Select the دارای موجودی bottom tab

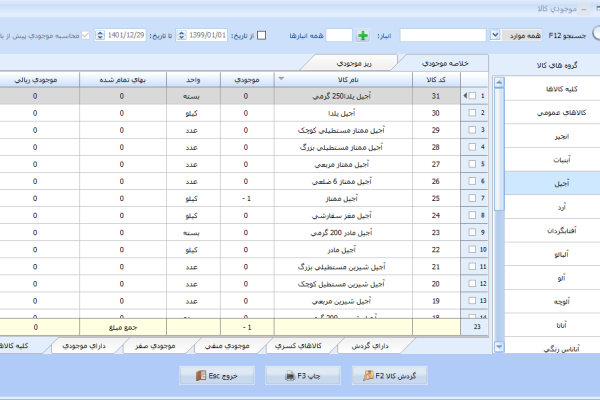(x=84, y=346)
